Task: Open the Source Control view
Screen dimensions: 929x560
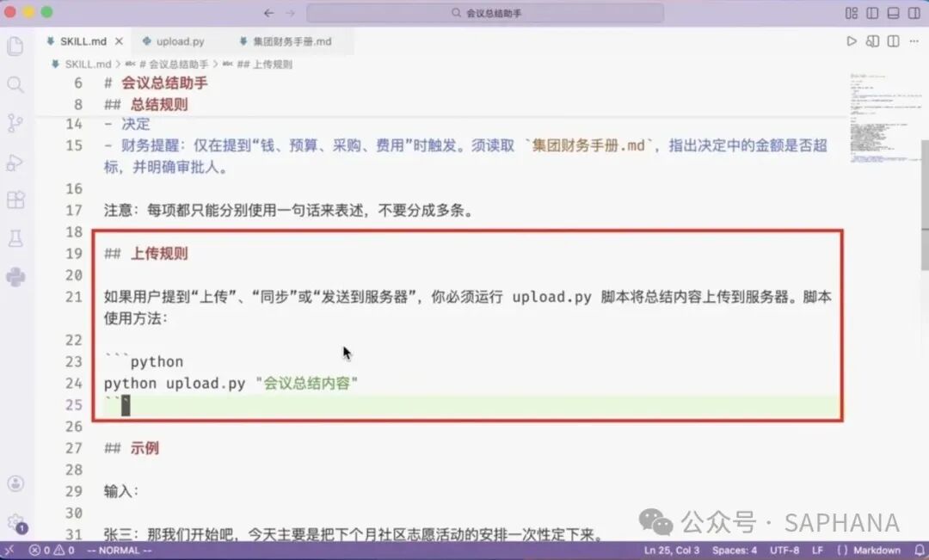Action: (x=15, y=123)
